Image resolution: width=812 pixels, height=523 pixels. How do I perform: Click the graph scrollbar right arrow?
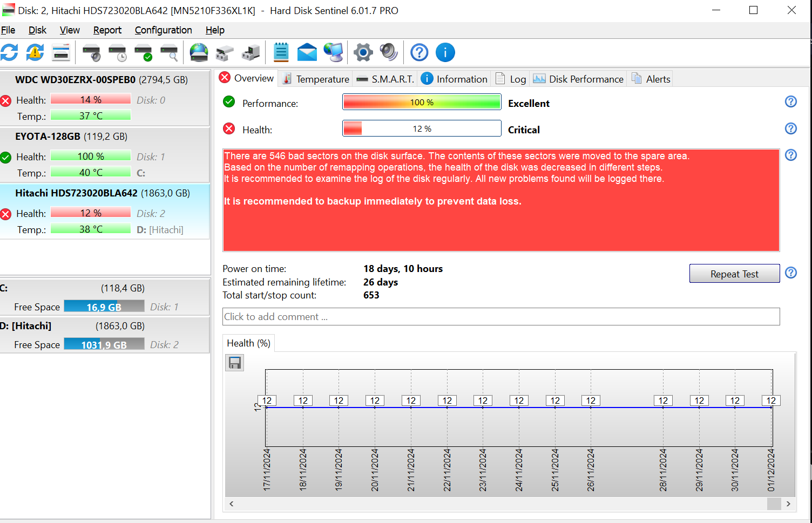(x=788, y=504)
